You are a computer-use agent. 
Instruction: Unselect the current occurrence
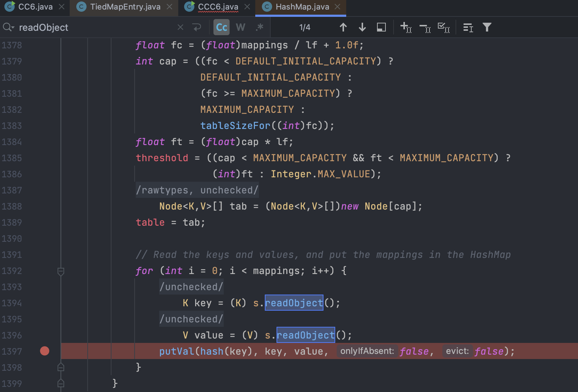point(425,28)
